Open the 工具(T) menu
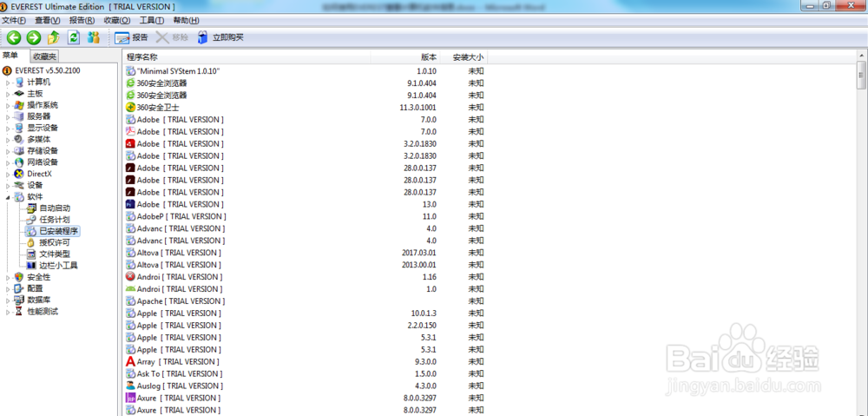This screenshot has width=868, height=416. tap(152, 21)
